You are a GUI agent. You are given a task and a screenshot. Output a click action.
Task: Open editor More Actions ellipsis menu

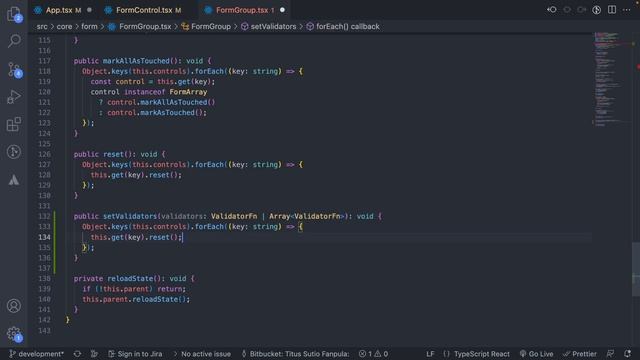[627, 10]
